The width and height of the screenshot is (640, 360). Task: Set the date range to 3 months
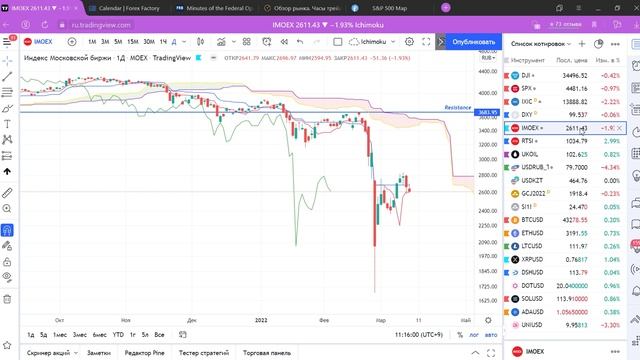tap(80, 335)
